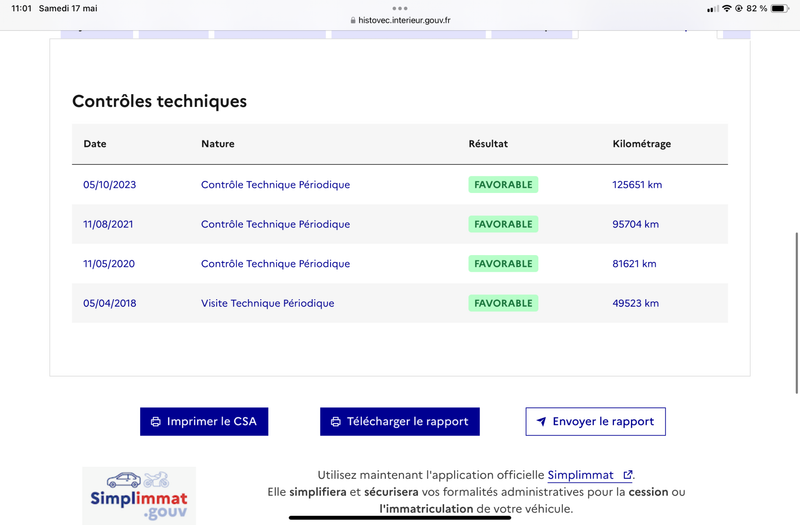Click the Imprimer le CSA button
800x525 pixels.
(204, 421)
